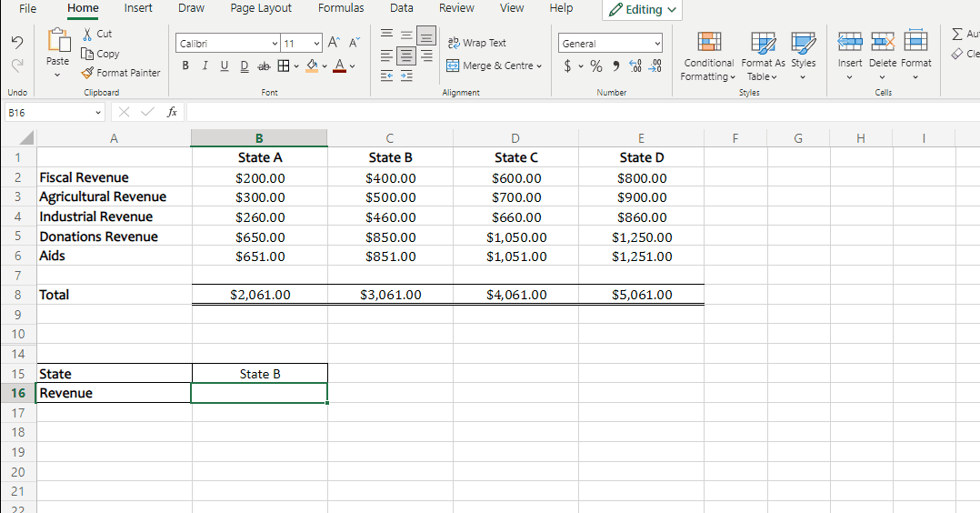Open the Calibri font name dropdown
The width and height of the screenshot is (980, 513).
[x=275, y=43]
